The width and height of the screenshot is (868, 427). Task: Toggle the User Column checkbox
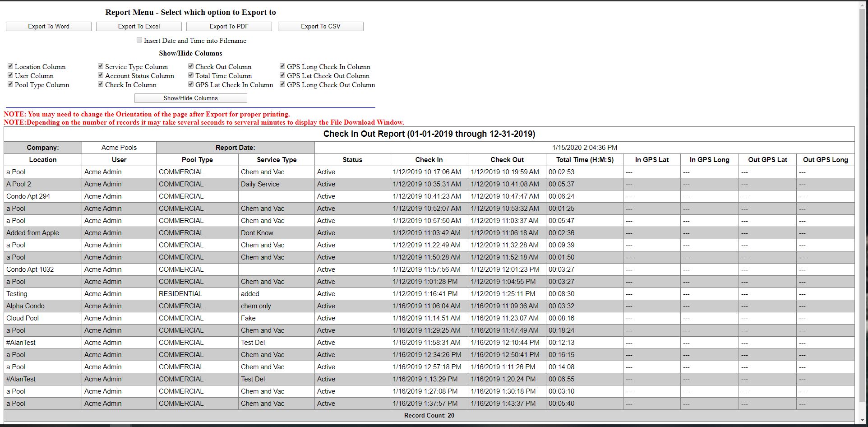(10, 75)
